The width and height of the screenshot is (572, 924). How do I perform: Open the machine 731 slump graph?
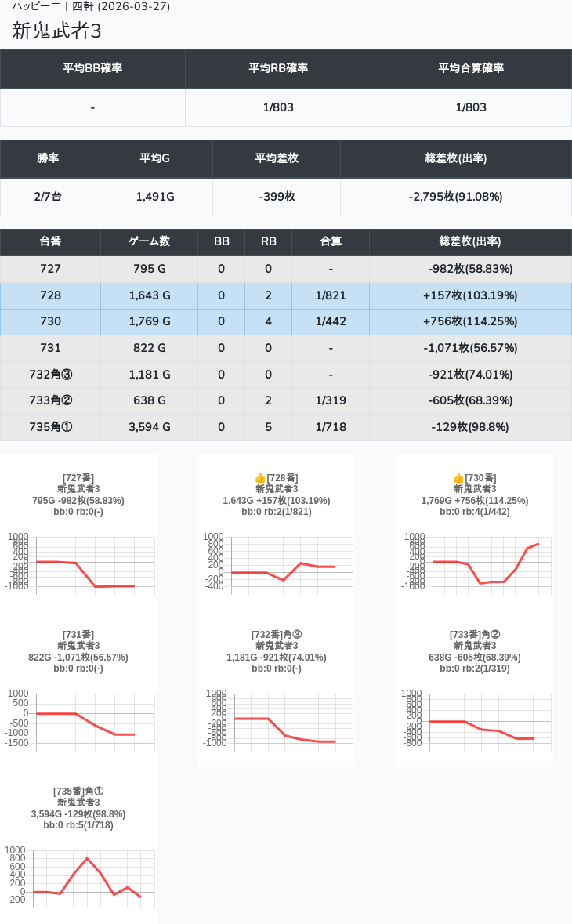tap(78, 719)
